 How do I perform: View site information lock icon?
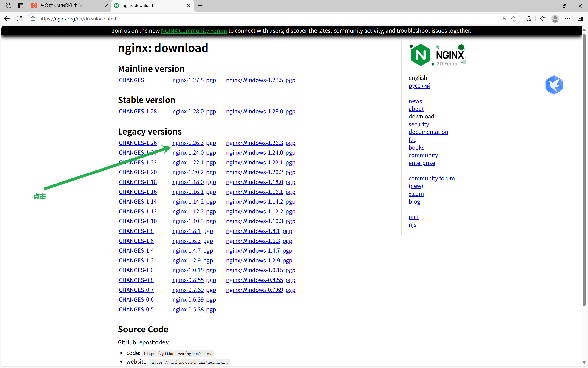point(33,18)
